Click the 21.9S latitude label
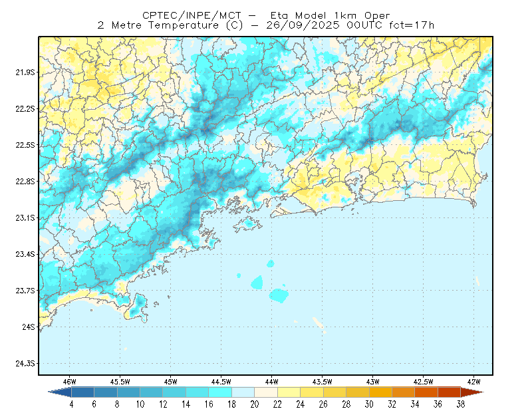 coord(25,72)
